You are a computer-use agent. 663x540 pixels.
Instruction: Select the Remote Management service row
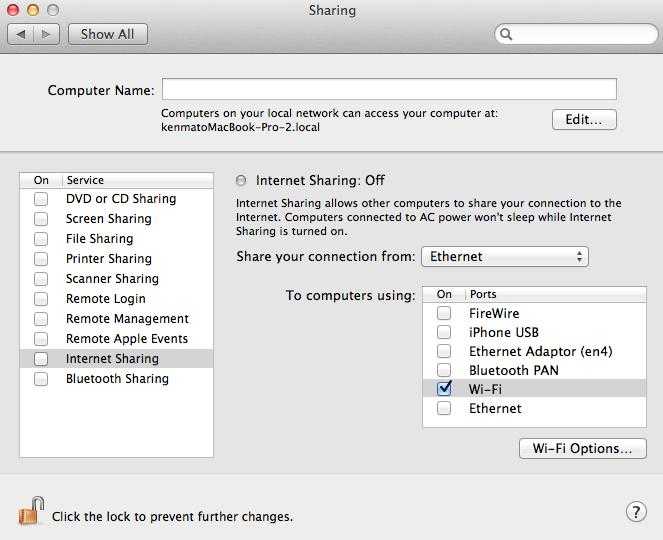coord(116,318)
